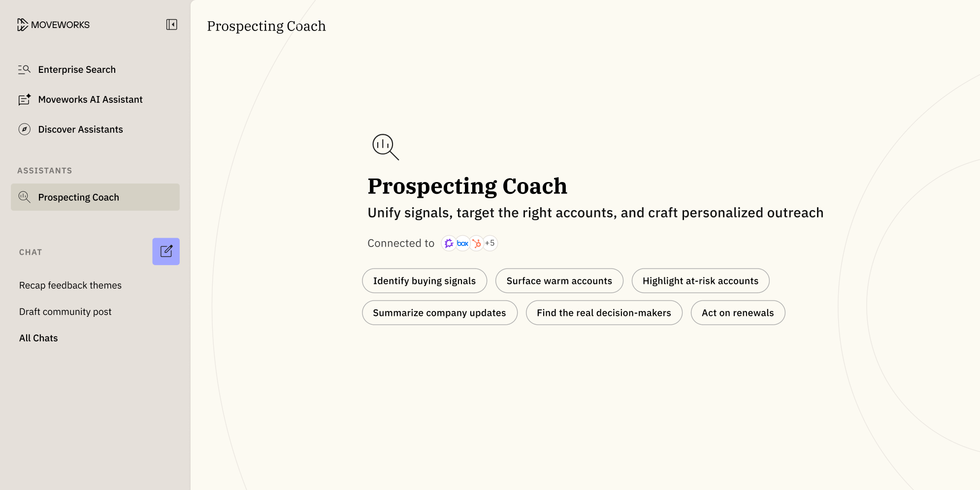980x490 pixels.
Task: View All Chats
Action: click(38, 338)
